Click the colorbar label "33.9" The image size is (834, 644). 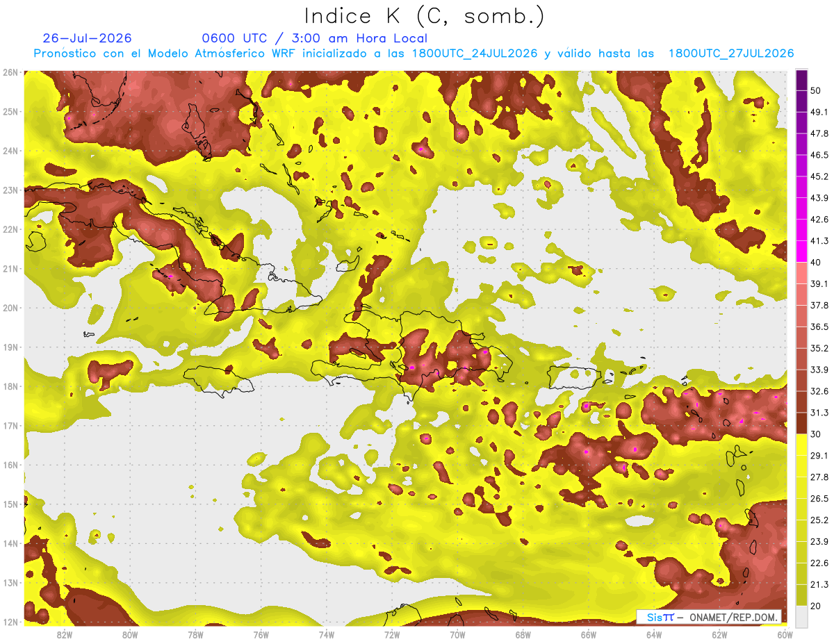[819, 370]
